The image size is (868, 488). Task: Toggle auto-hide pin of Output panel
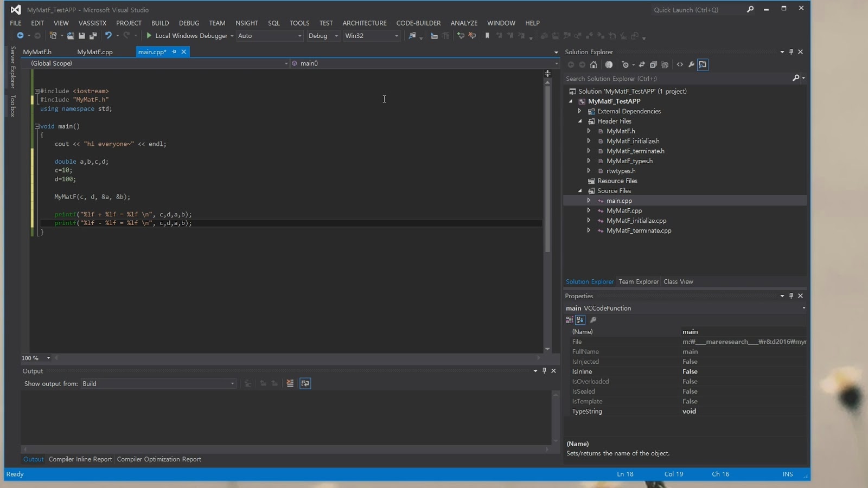pos(544,371)
